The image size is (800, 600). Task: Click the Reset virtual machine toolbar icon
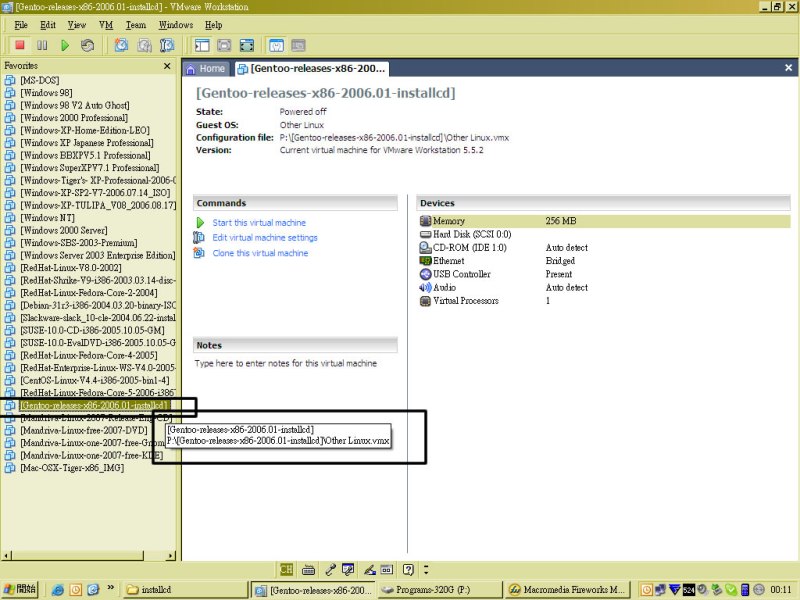pos(88,45)
